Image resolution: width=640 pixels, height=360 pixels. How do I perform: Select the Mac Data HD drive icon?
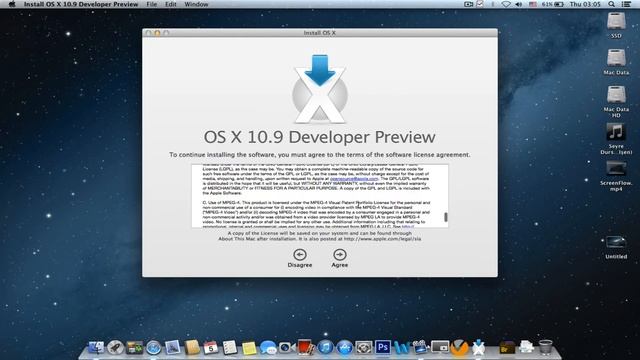click(x=616, y=95)
